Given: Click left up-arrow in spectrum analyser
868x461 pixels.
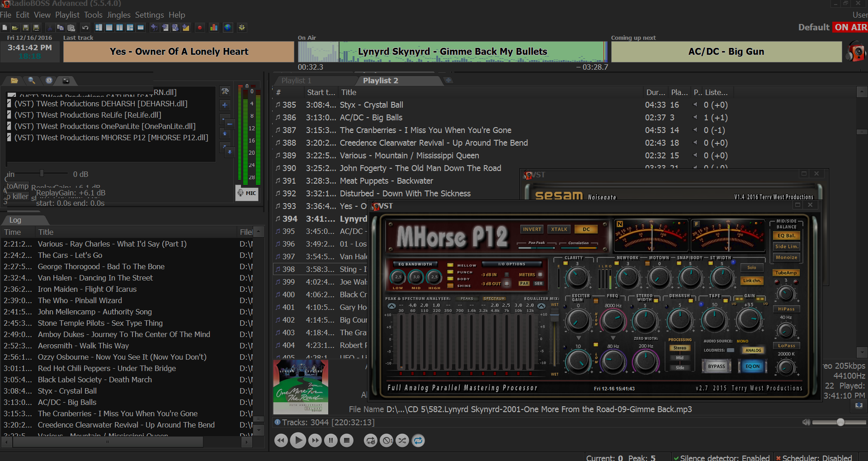Looking at the screenshot, I should click(392, 306).
